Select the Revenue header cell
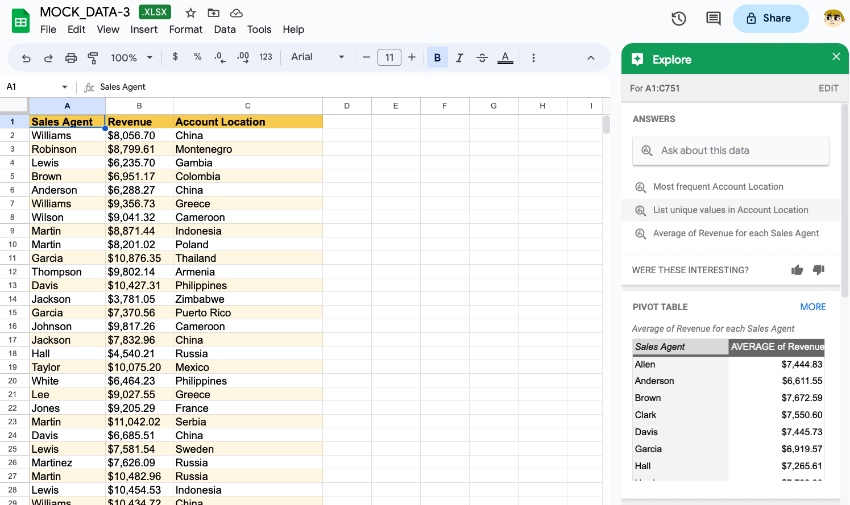 tap(139, 122)
